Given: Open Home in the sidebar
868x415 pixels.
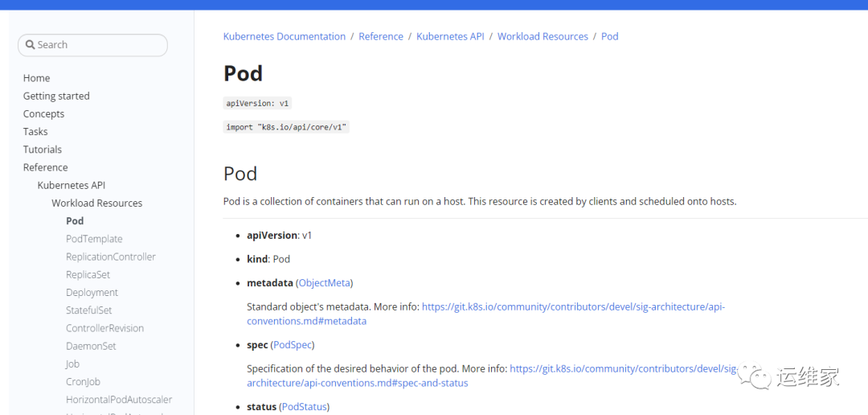Looking at the screenshot, I should point(36,78).
